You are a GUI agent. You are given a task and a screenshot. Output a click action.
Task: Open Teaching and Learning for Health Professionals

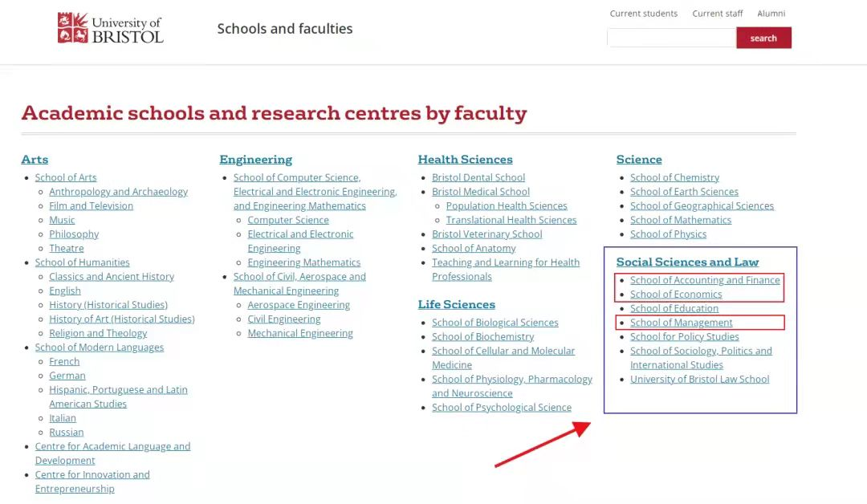506,269
